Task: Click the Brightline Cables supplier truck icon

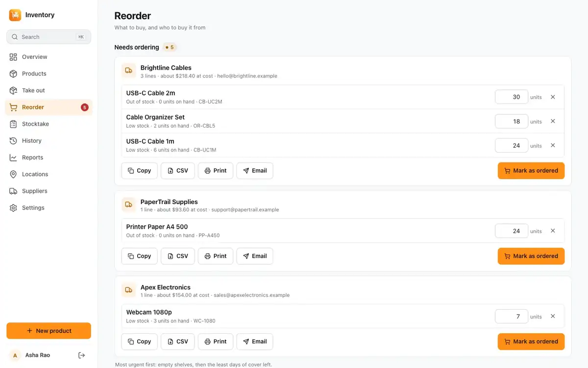Action: [129, 71]
